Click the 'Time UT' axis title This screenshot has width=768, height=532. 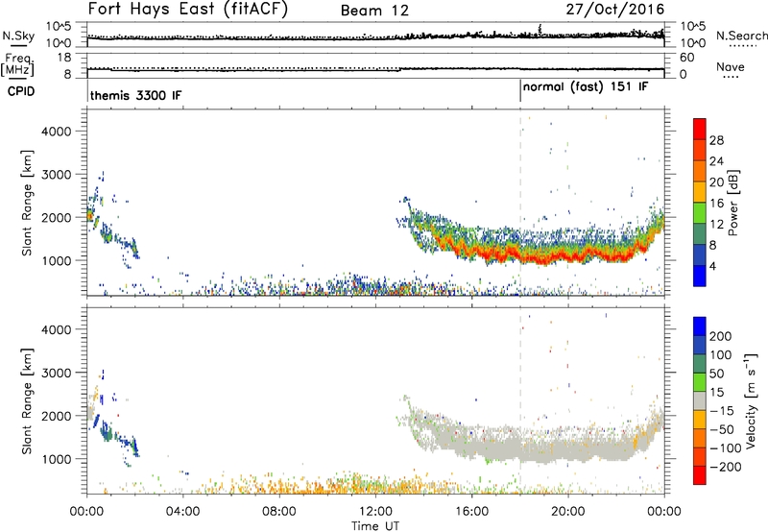(375, 525)
